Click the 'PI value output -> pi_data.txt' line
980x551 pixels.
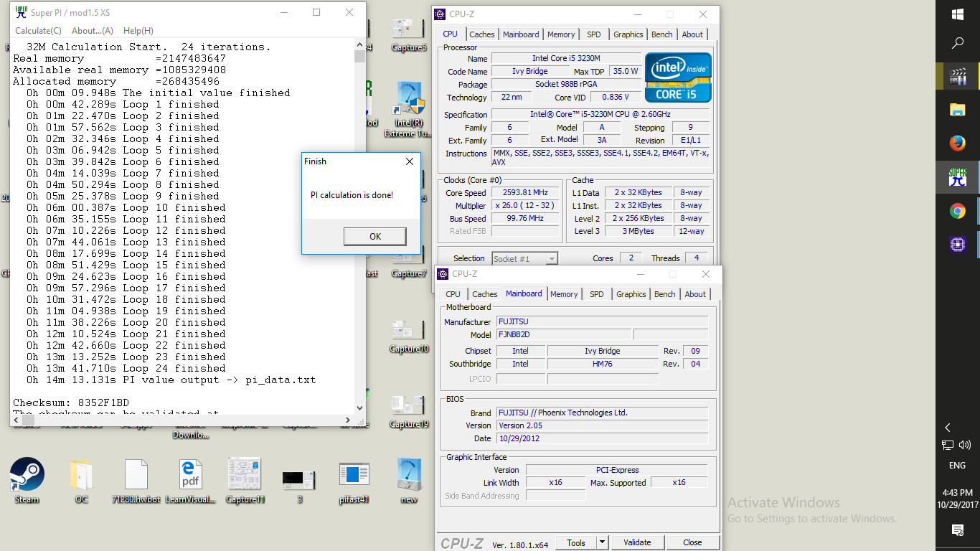(x=171, y=380)
